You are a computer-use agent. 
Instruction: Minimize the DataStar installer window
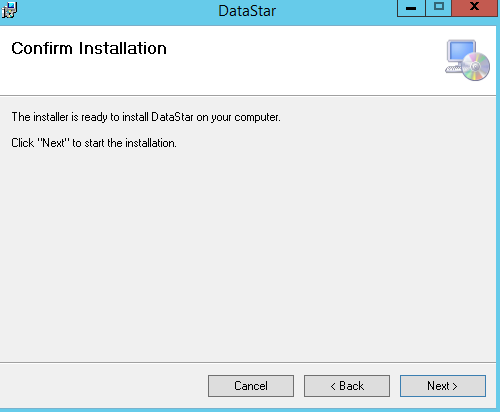tap(411, 8)
